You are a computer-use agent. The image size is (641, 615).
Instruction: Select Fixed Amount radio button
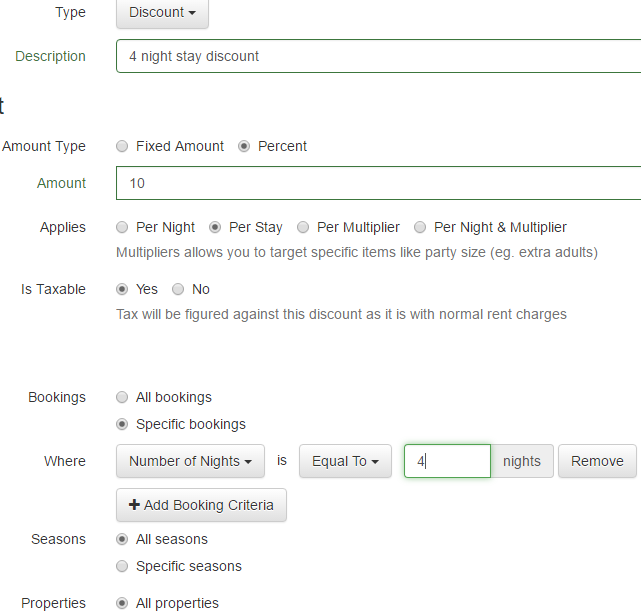[122, 146]
